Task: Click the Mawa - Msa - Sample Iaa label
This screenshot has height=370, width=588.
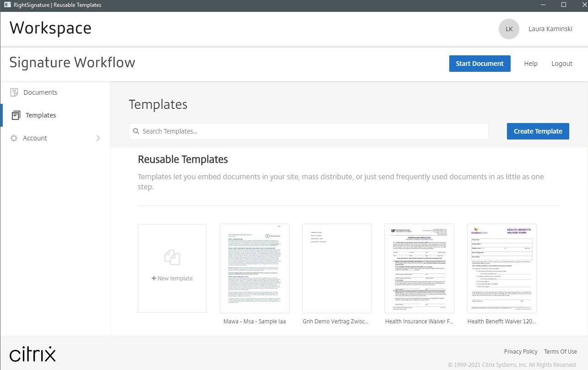Action: click(255, 322)
